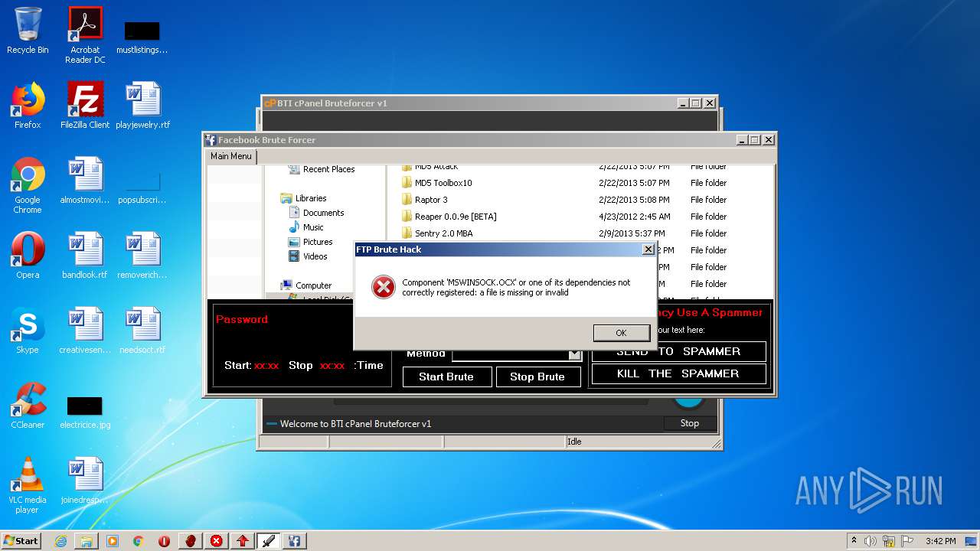Switch to Facebook Brute Forcer taskbar button
980x551 pixels.
295,541
